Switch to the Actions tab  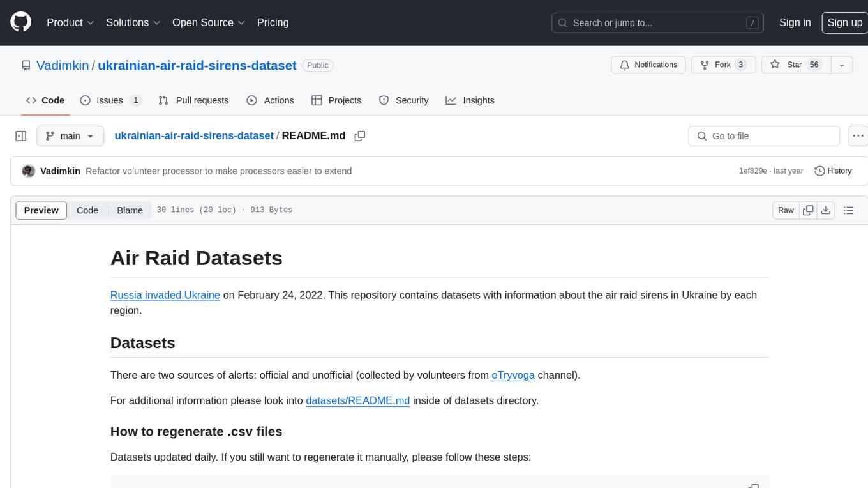pyautogui.click(x=270, y=100)
